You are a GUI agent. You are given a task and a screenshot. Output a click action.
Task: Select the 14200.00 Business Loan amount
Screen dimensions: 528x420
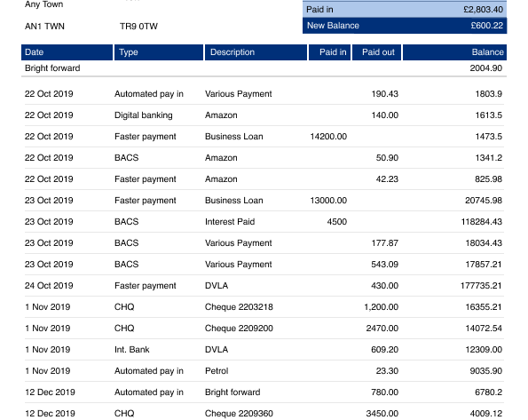[x=328, y=137]
